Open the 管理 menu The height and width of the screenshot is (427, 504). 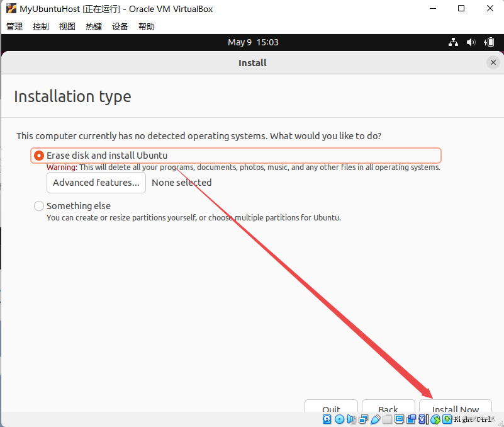click(x=14, y=26)
